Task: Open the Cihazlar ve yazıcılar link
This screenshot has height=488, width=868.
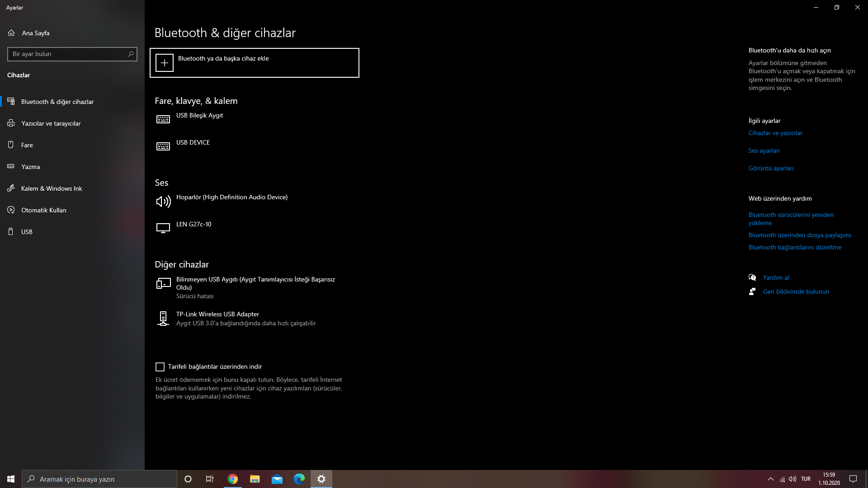Action: pos(775,133)
